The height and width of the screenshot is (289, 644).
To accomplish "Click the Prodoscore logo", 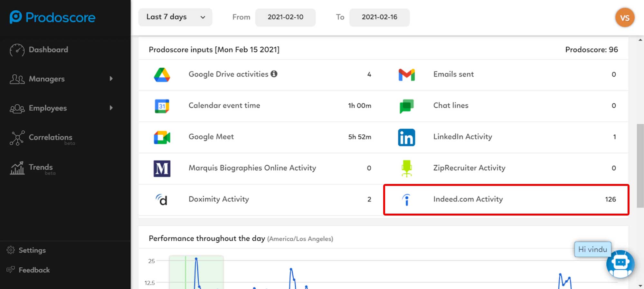I will tap(52, 17).
